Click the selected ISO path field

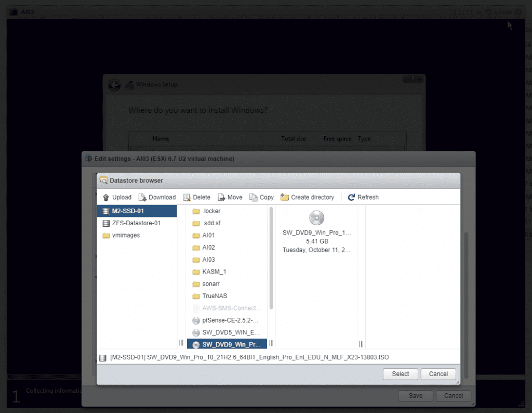coord(249,357)
